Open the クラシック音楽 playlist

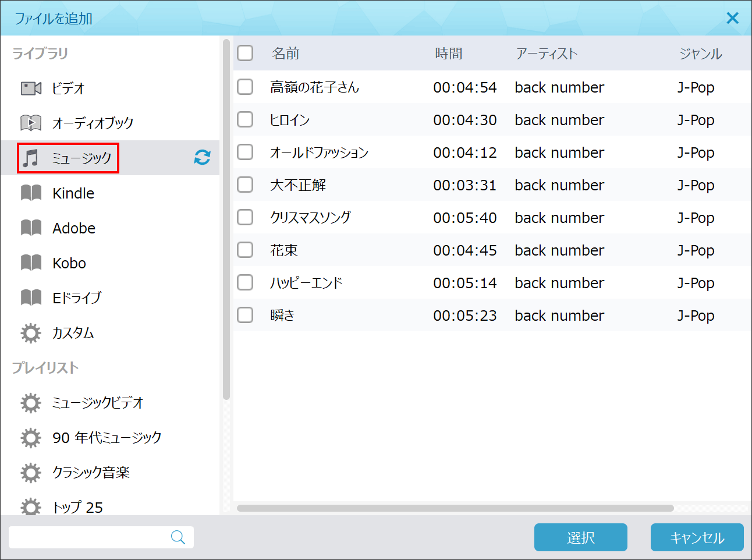[110, 472]
